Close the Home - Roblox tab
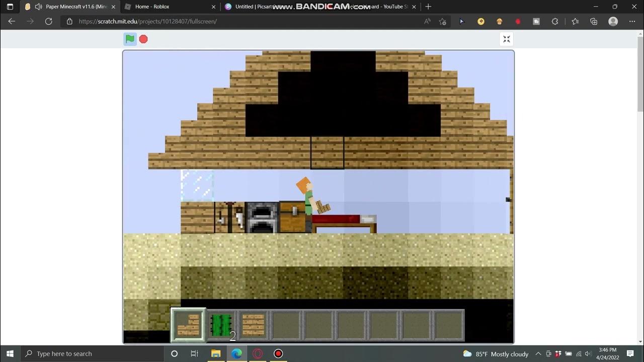 point(214,7)
